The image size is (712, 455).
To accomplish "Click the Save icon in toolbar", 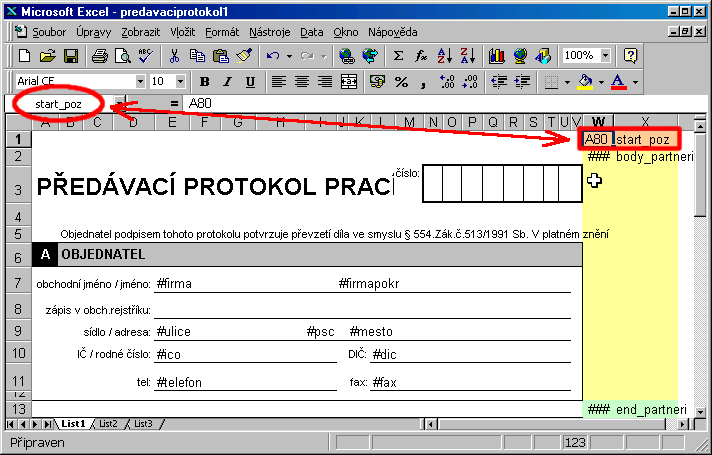I will tap(71, 56).
